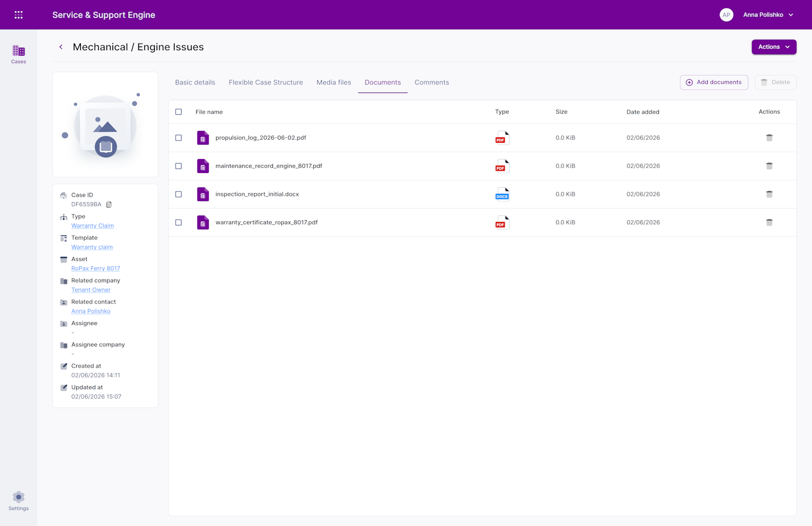This screenshot has height=526, width=812.
Task: Open the Actions dropdown button
Action: click(774, 47)
